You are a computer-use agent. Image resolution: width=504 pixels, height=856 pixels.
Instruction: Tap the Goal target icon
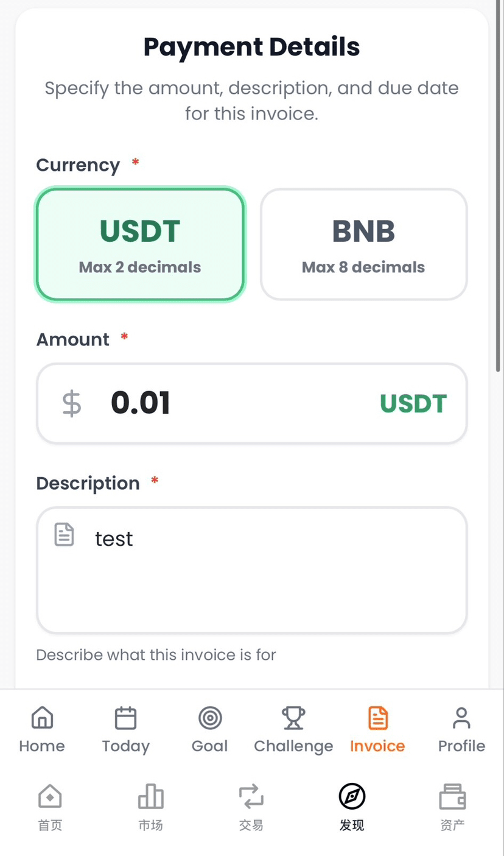point(210,718)
